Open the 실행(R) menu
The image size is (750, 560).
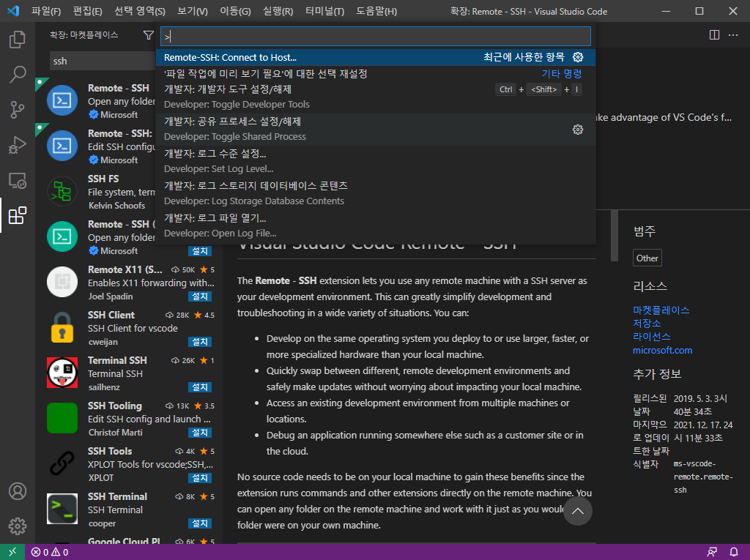tap(278, 11)
